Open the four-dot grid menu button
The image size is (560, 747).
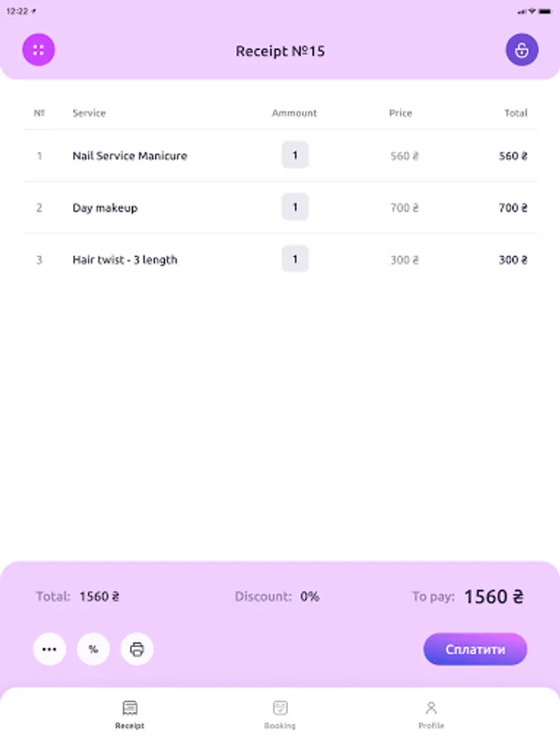38,51
